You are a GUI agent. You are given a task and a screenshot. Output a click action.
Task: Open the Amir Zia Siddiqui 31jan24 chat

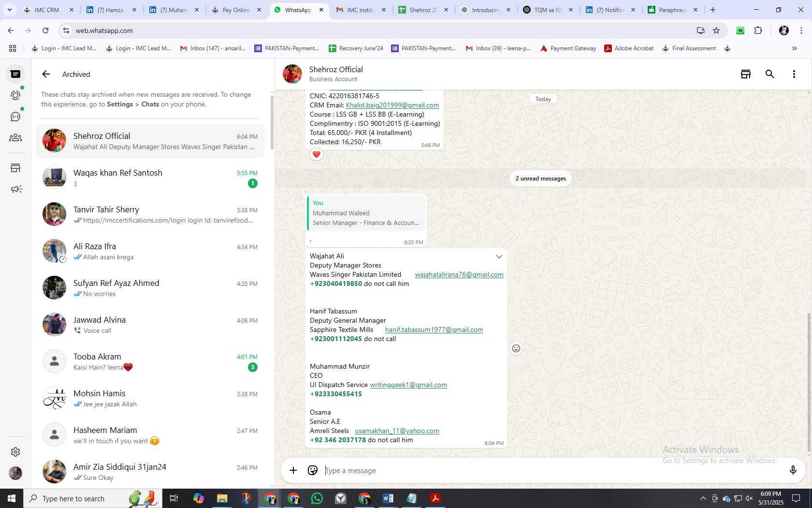150,472
